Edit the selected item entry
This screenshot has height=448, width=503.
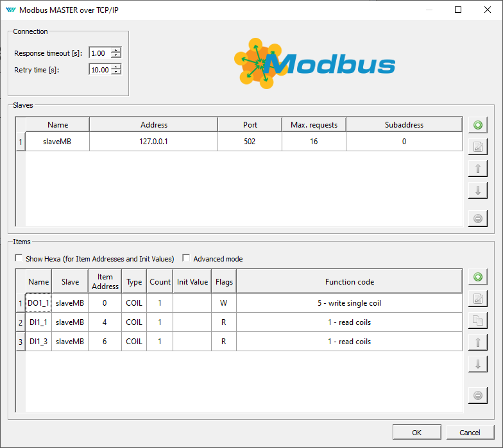[477, 299]
